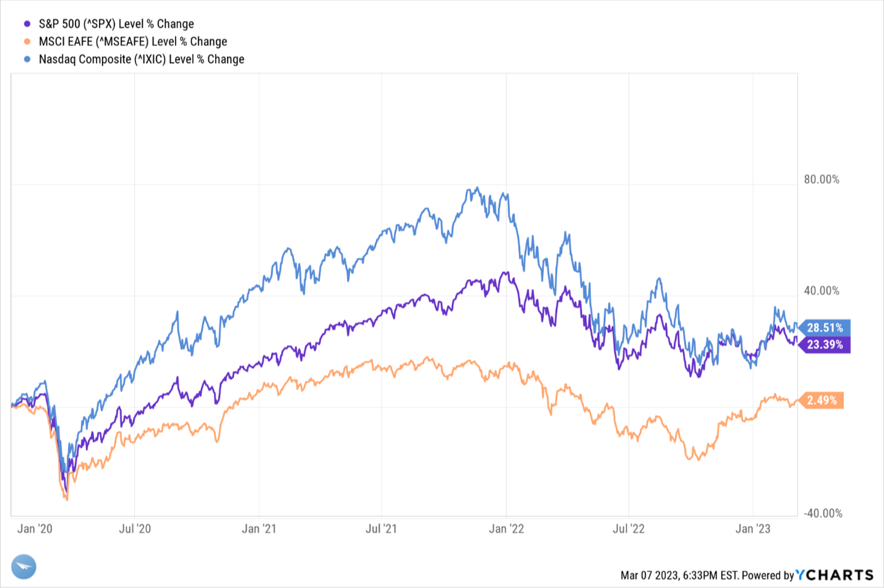Click the Jan '23 x-axis label
Screen dimensions: 884x588
(x=753, y=529)
